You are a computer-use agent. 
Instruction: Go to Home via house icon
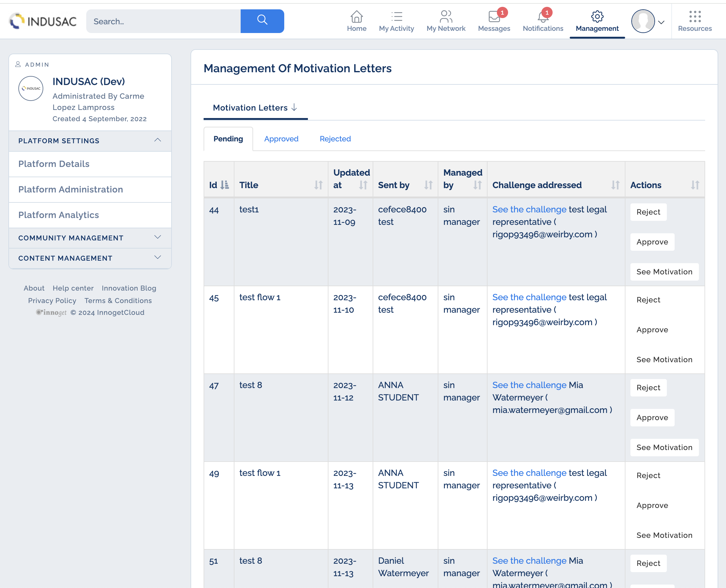pos(356,16)
